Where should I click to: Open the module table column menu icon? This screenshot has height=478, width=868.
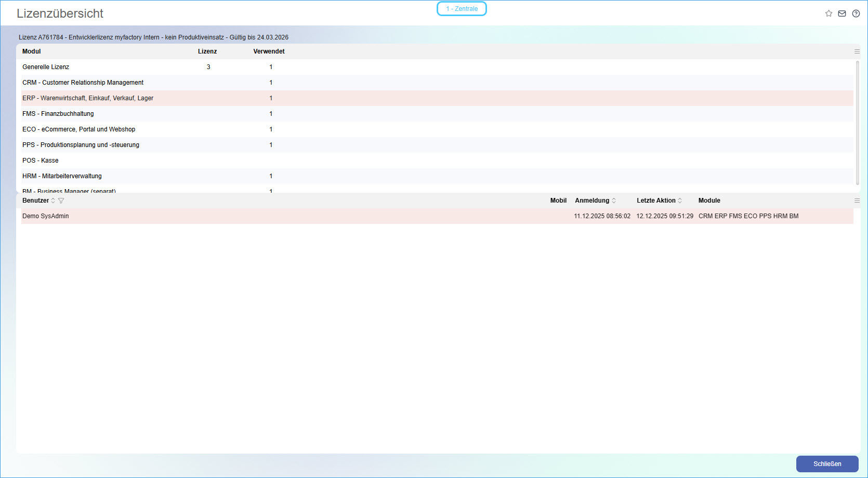pos(857,51)
